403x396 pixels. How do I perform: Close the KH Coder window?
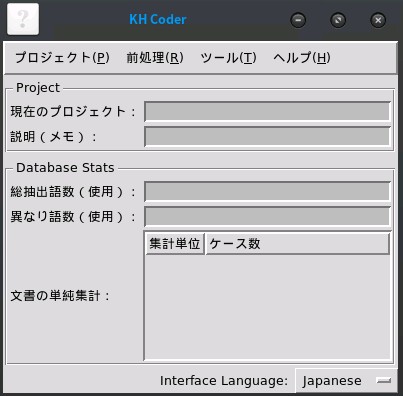coord(378,20)
